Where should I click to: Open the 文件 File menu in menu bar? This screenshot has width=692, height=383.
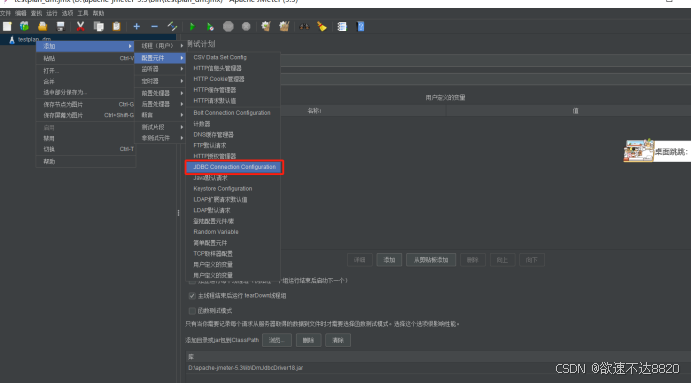coord(5,13)
